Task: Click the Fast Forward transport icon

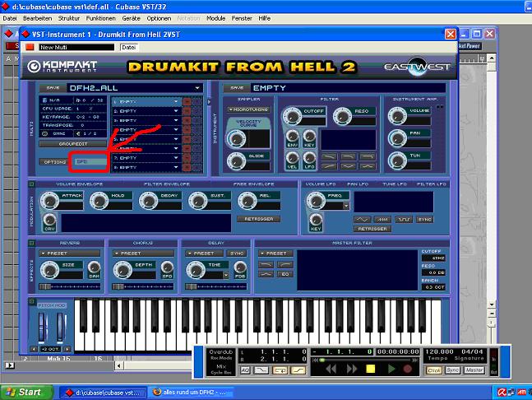Action: pos(353,369)
